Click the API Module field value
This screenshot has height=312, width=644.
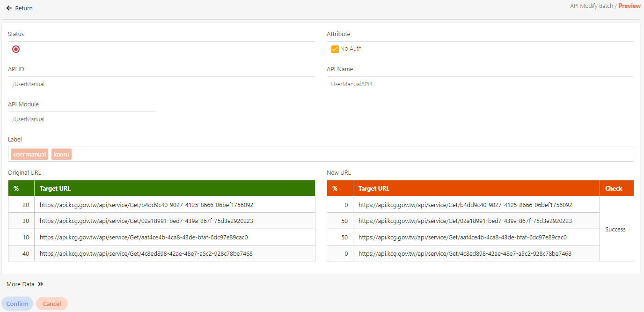tap(29, 119)
